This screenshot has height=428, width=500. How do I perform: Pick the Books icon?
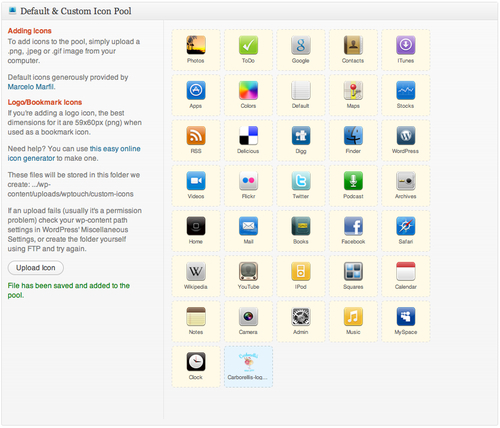point(301,226)
